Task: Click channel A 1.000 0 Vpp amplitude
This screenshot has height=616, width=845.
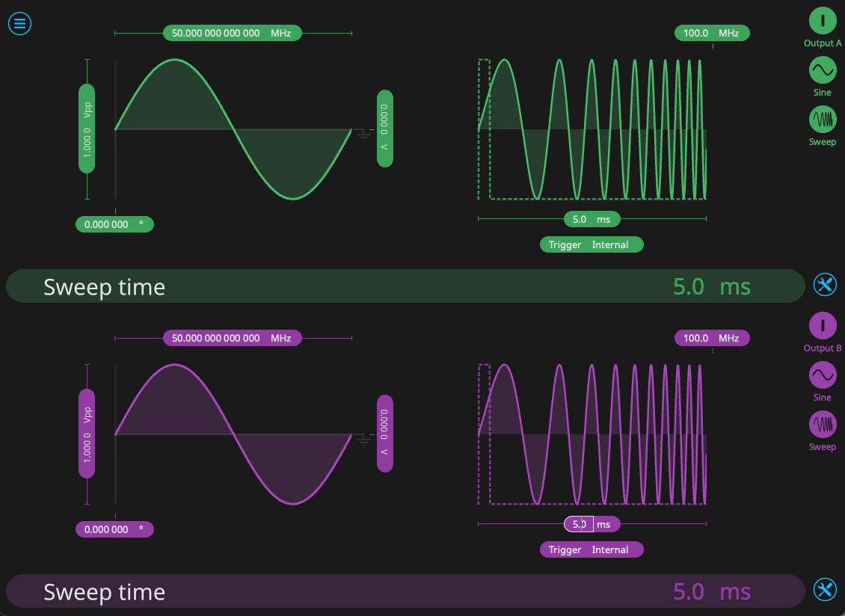Action: [87, 129]
